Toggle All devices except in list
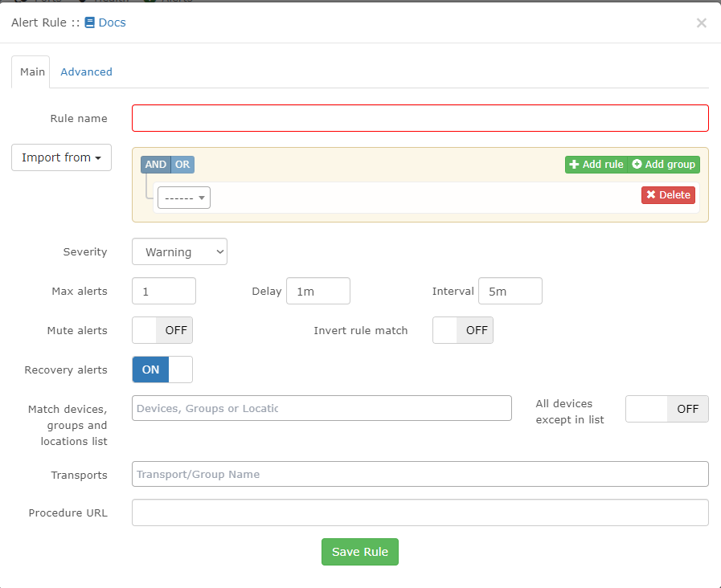721x588 pixels. (x=666, y=409)
